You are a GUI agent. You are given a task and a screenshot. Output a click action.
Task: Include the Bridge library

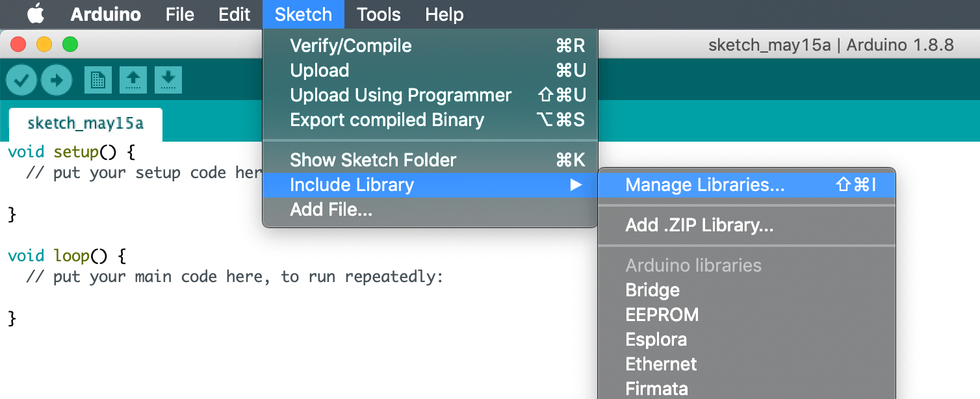click(747, 290)
